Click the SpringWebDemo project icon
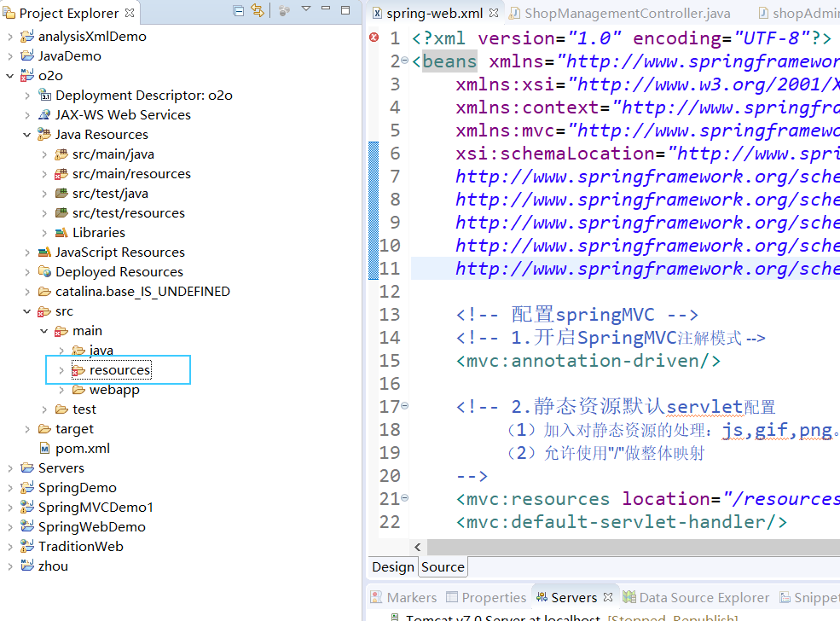840x621 pixels. tap(26, 526)
